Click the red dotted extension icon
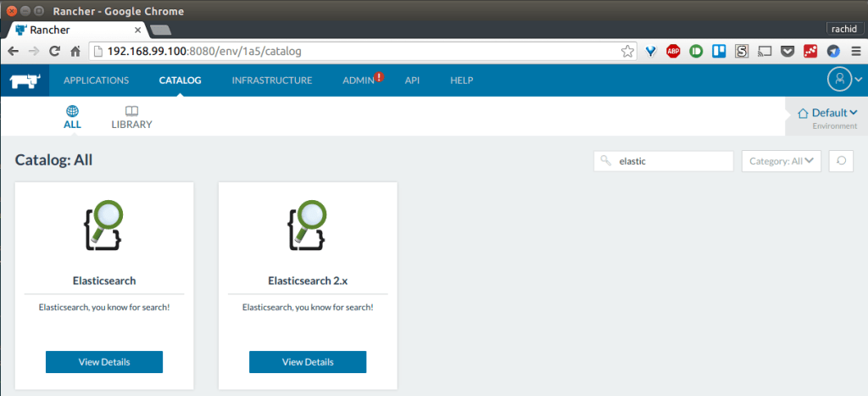 pos(810,52)
